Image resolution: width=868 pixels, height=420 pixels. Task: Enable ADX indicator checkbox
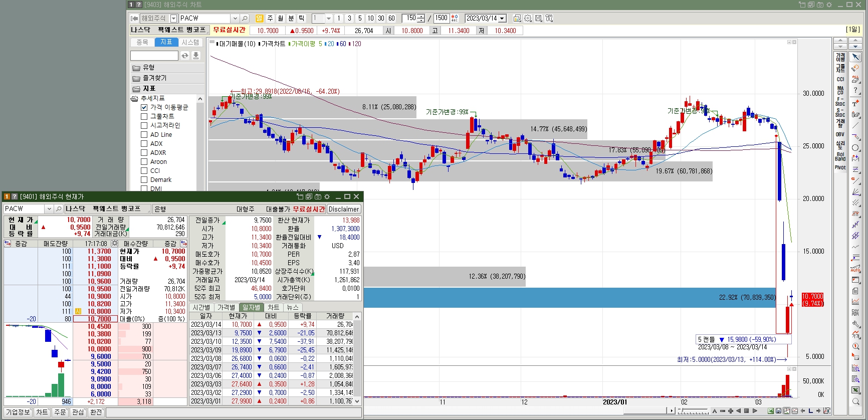[x=144, y=143]
